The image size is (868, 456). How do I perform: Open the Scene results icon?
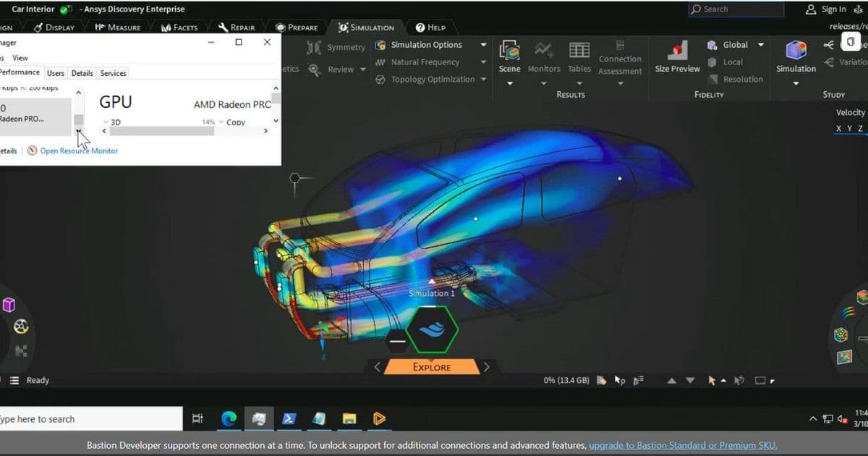509,50
